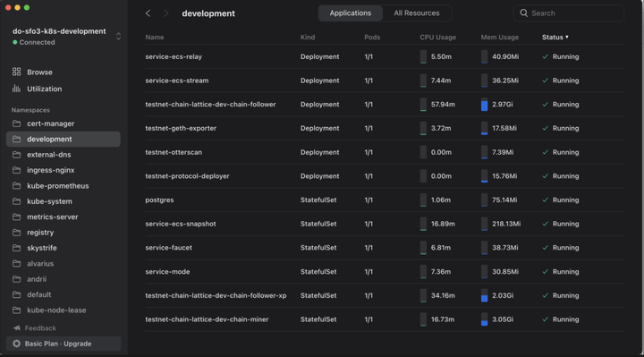Viewport: 644px width, 357px height.
Task: Sort the table by the Name column
Action: point(155,37)
